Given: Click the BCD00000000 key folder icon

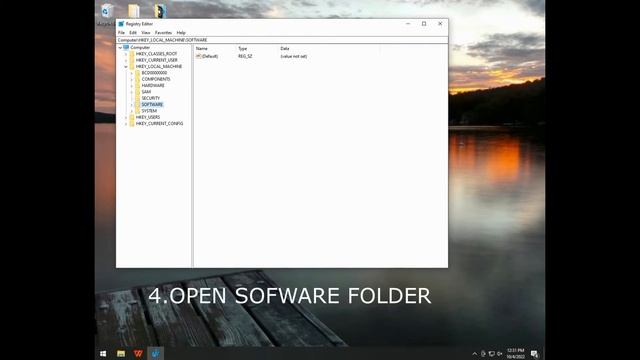Looking at the screenshot, I should (x=138, y=73).
